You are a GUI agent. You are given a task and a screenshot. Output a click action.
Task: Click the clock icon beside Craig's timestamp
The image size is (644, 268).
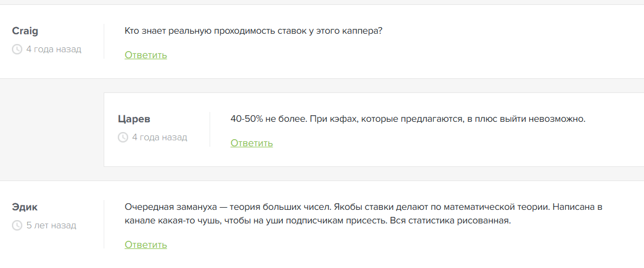(17, 49)
